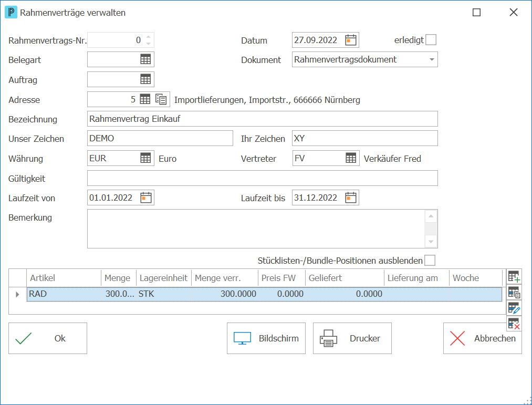The width and height of the screenshot is (532, 405).
Task: Maximize the Rahmenverträge verwalten window
Action: [x=476, y=13]
